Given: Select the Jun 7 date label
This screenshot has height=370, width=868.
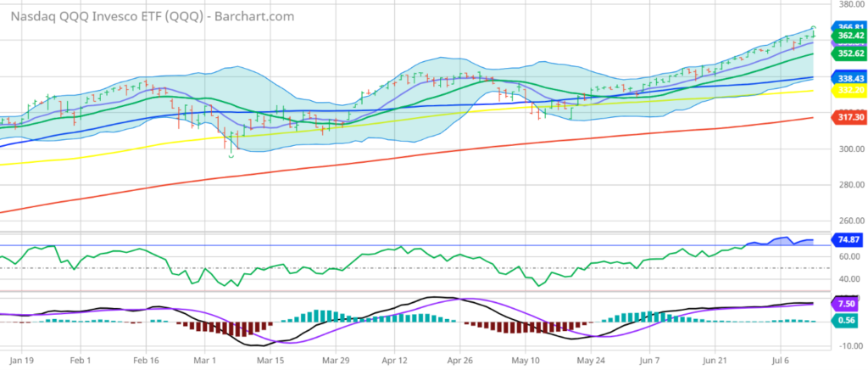Looking at the screenshot, I should pyautogui.click(x=651, y=361).
